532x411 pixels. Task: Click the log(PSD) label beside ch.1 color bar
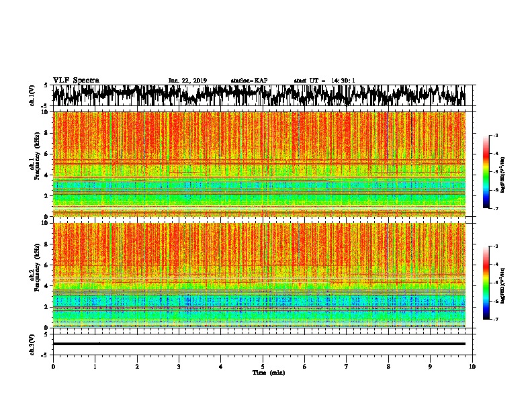503,175
